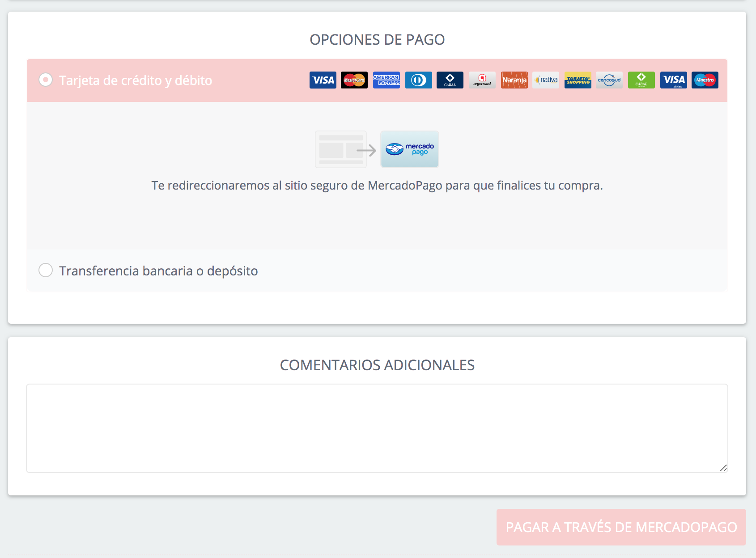Viewport: 756px width, 558px height.
Task: Click the Tarjeta de crédito y débito label
Action: tap(136, 80)
